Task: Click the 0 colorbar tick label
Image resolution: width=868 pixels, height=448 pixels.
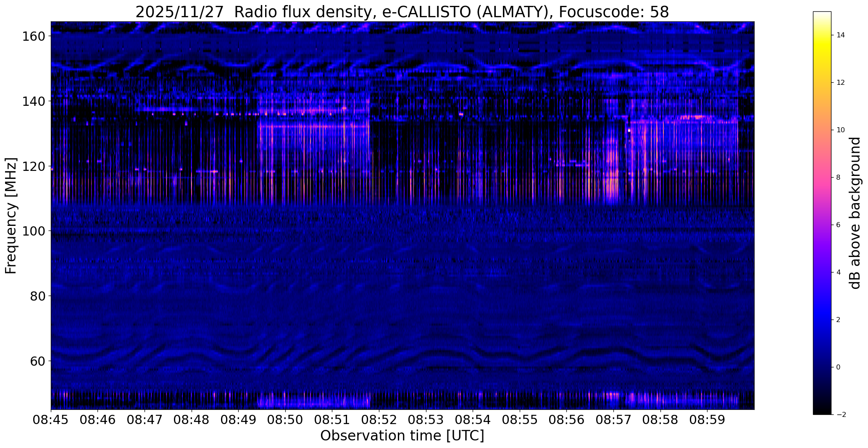Action: tap(838, 367)
